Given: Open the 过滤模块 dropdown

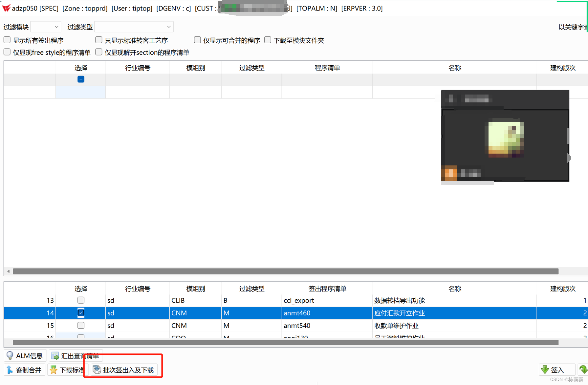Looking at the screenshot, I should [46, 27].
